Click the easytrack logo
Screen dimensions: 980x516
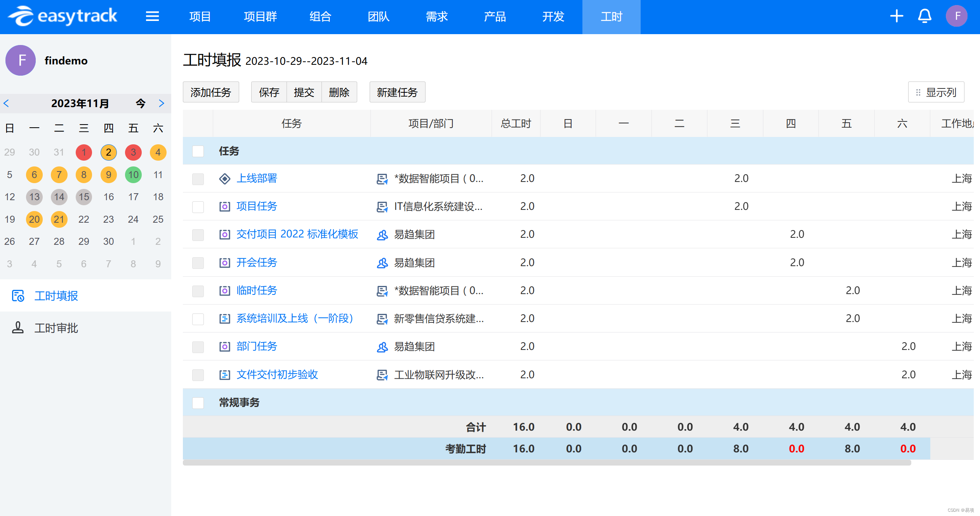pyautogui.click(x=63, y=16)
